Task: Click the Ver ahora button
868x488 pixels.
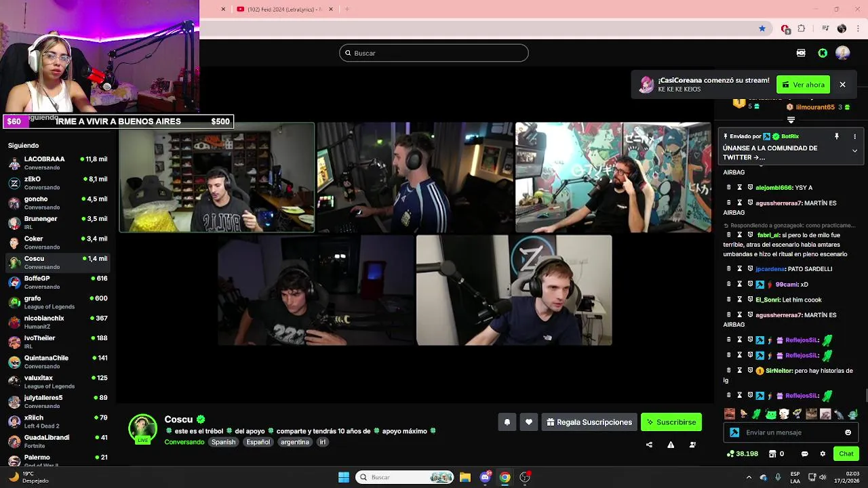Action: pos(804,85)
